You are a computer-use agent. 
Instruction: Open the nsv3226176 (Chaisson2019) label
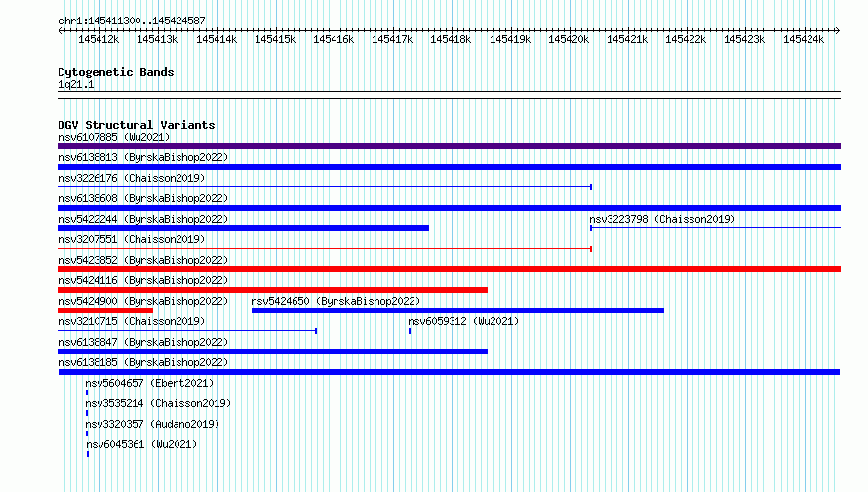[x=132, y=178]
